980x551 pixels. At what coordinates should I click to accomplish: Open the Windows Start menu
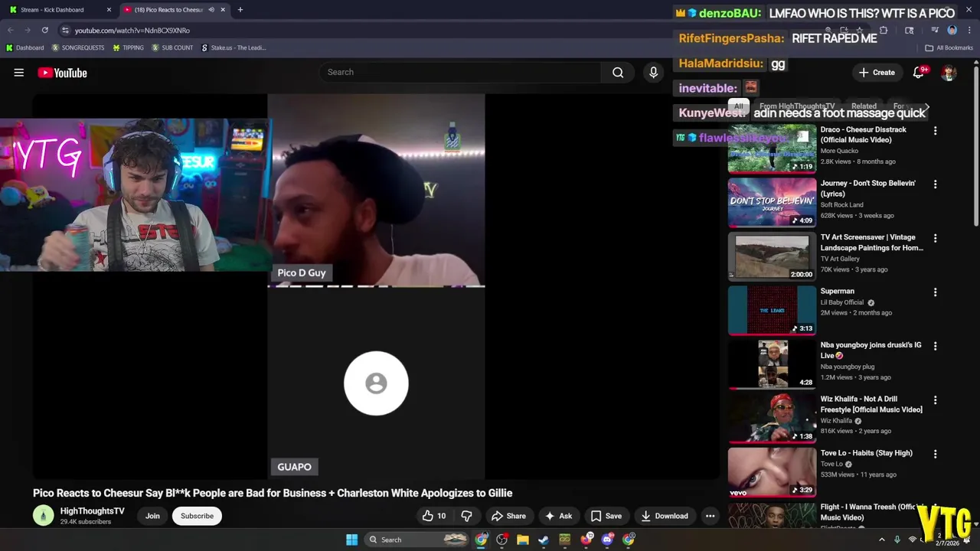click(x=351, y=540)
